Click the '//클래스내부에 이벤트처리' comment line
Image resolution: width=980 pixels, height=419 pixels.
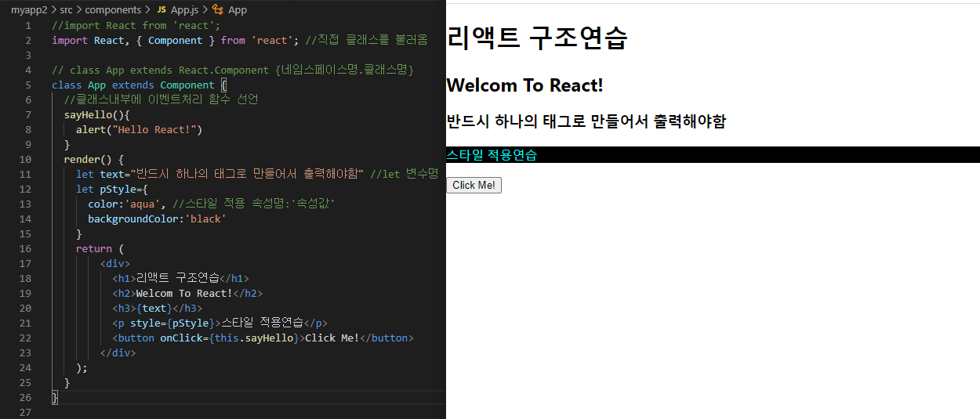(161, 99)
